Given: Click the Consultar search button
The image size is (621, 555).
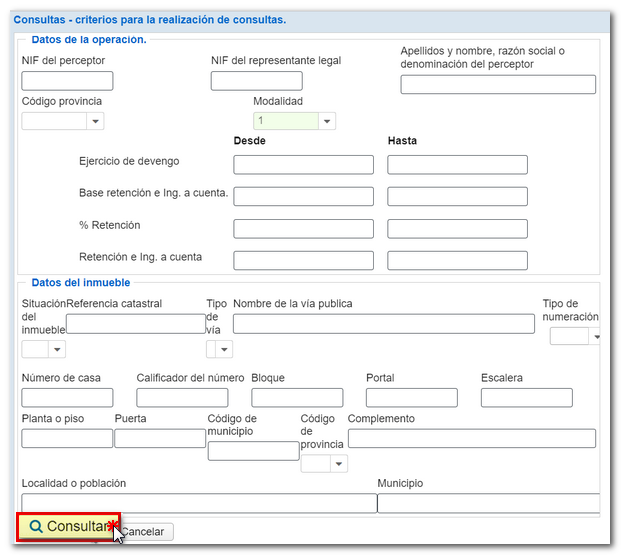Looking at the screenshot, I should pyautogui.click(x=68, y=527).
